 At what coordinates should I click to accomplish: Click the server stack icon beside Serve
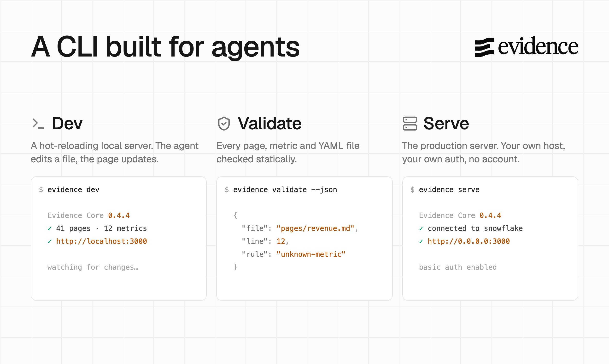coord(410,124)
